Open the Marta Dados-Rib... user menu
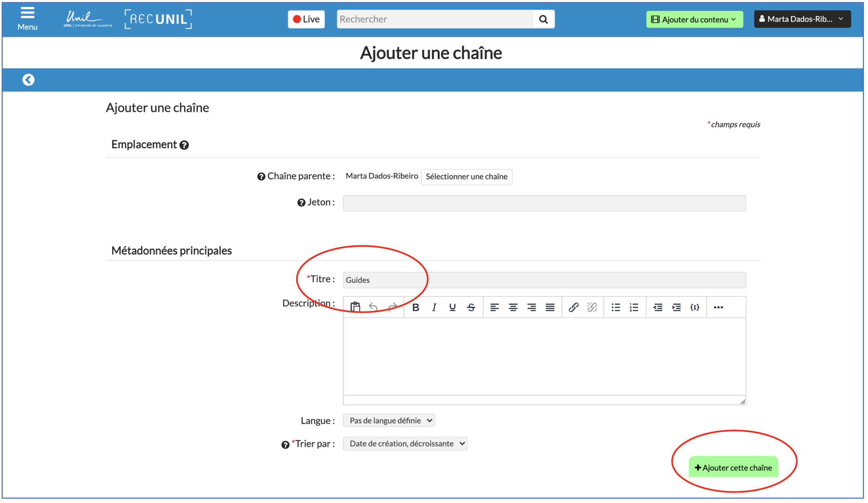This screenshot has height=503, width=868. [802, 19]
